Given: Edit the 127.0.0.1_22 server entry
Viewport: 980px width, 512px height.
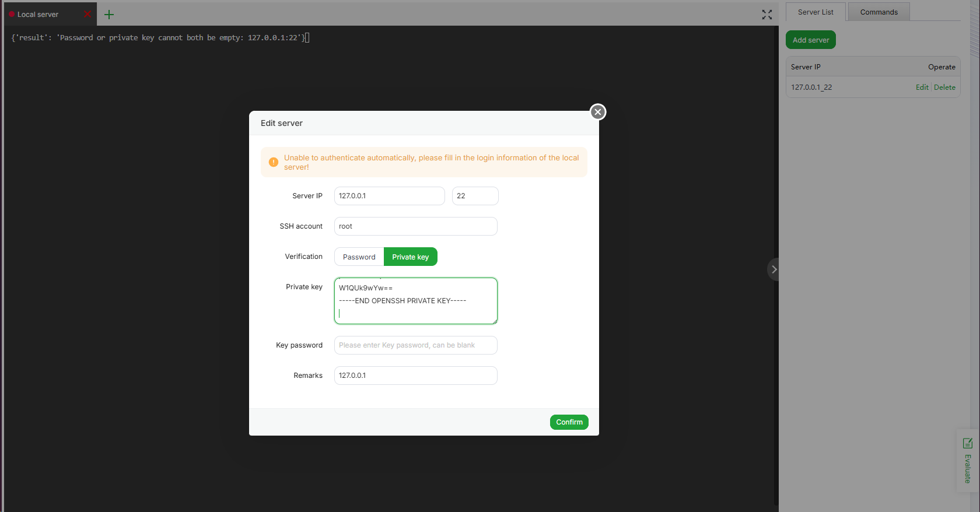Looking at the screenshot, I should [922, 87].
